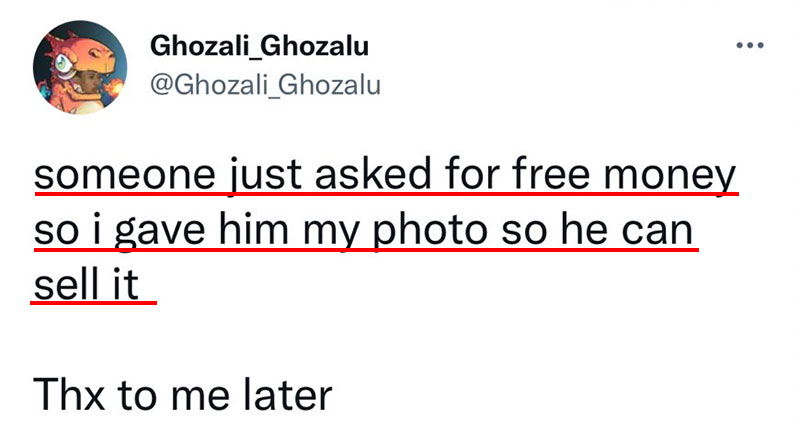This screenshot has height=430, width=800.
Task: Click the word "him" in the second line
Action: 254,229
